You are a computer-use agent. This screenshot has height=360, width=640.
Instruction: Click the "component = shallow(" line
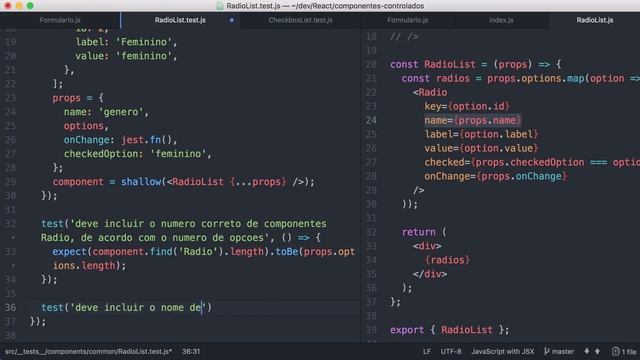[x=183, y=182]
